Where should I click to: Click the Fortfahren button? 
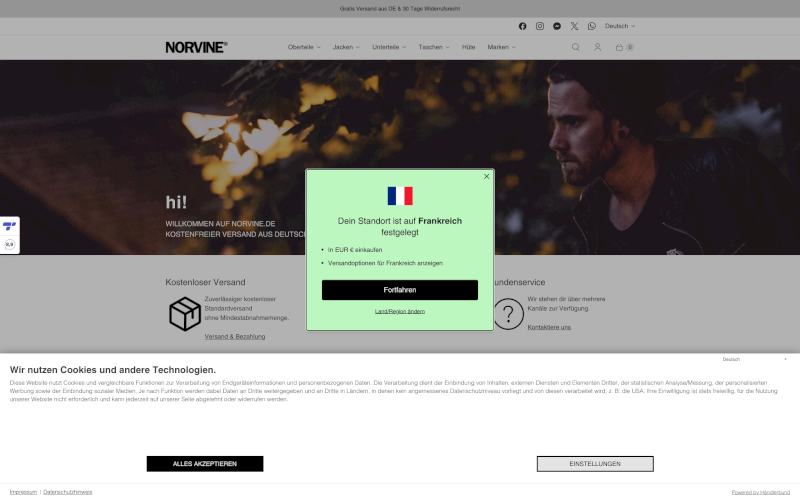400,290
